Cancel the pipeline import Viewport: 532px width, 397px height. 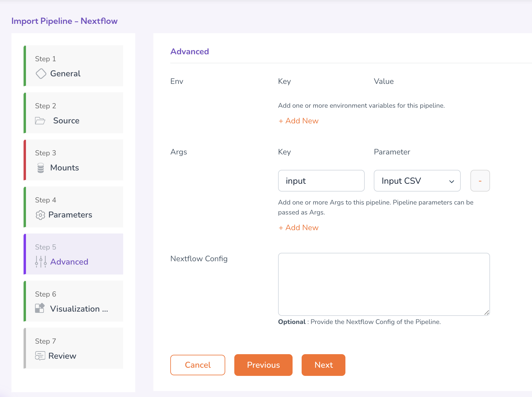[197, 365]
